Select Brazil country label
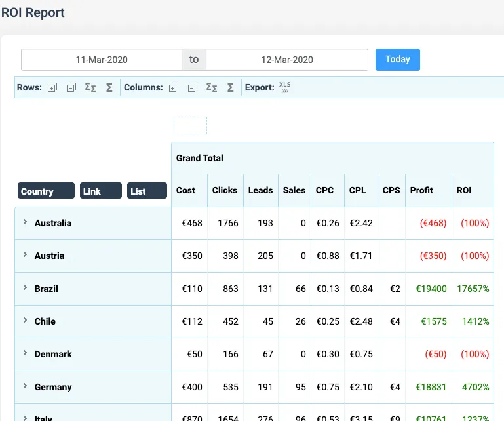The width and height of the screenshot is (504, 421). coord(47,289)
